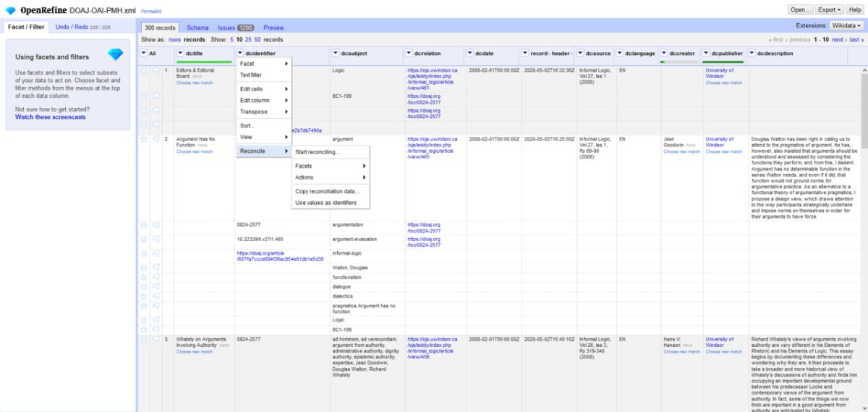This screenshot has height=412, width=868.
Task: Open the Schema tab
Action: [197, 28]
